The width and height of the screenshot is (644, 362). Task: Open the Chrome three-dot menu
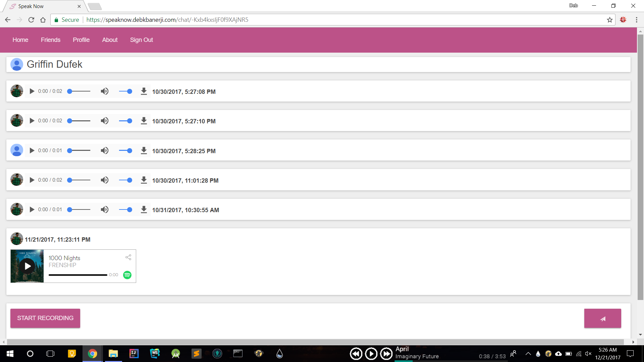[x=636, y=20]
